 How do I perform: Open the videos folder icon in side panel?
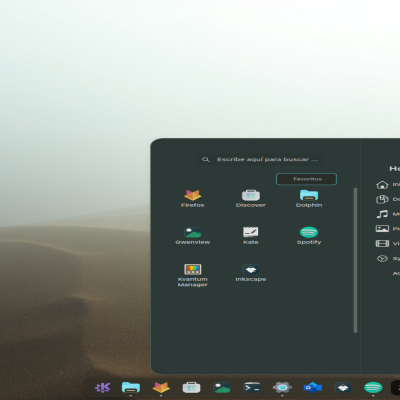click(x=382, y=243)
